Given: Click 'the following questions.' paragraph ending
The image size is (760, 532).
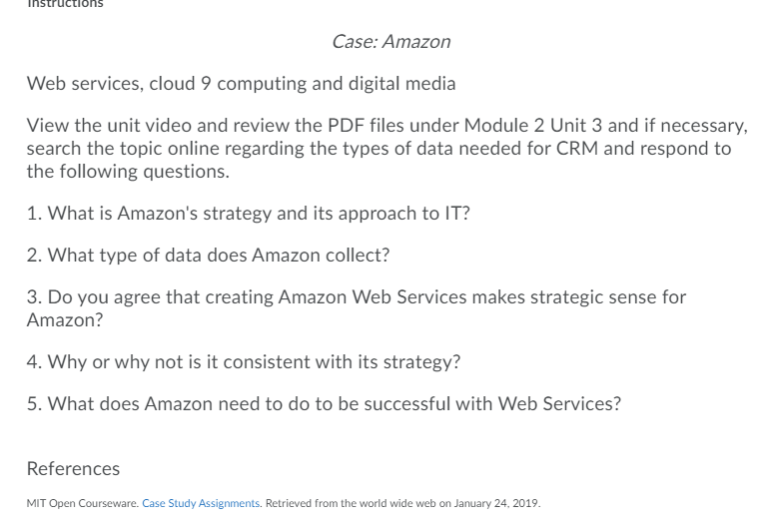Looking at the screenshot, I should point(128,171).
